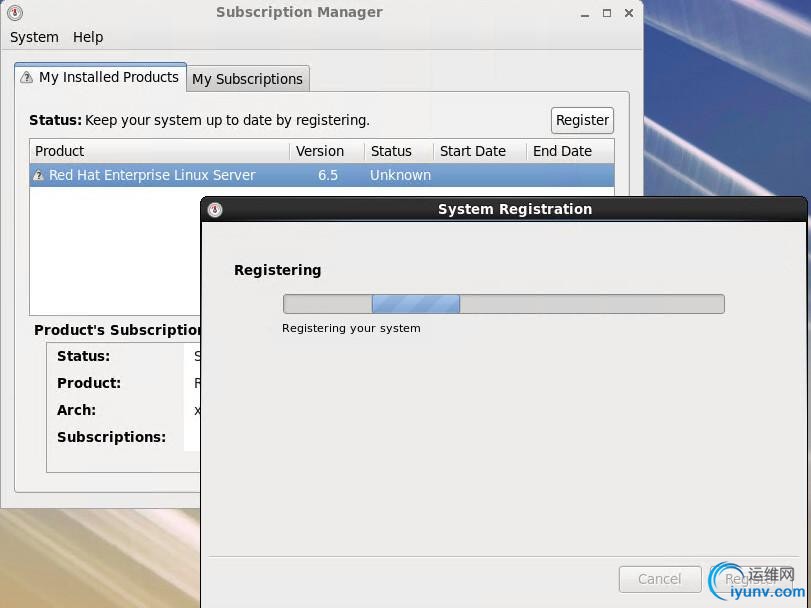Screen dimensions: 811x608
Task: Click the Subscriptions: label
Action: 112,437
